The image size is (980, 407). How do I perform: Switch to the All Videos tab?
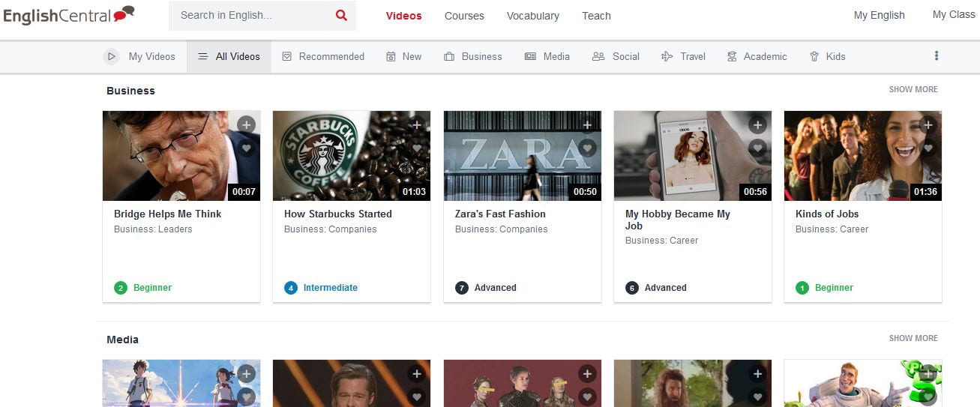tap(229, 56)
